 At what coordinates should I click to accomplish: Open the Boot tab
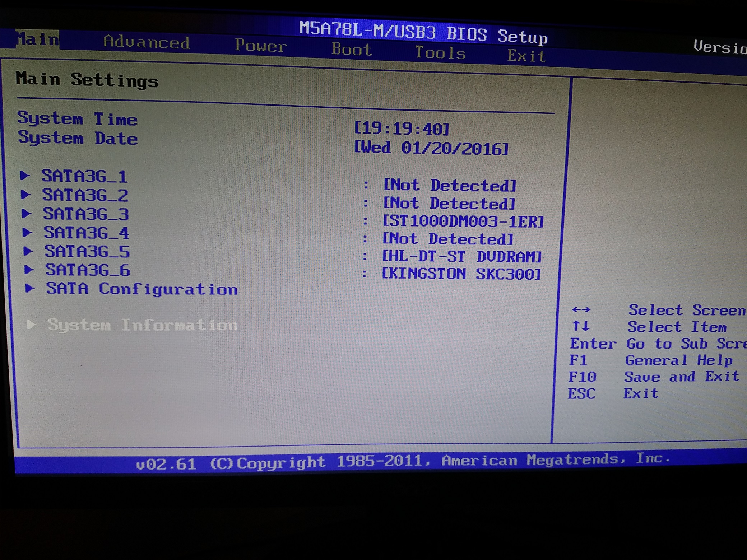point(352,49)
